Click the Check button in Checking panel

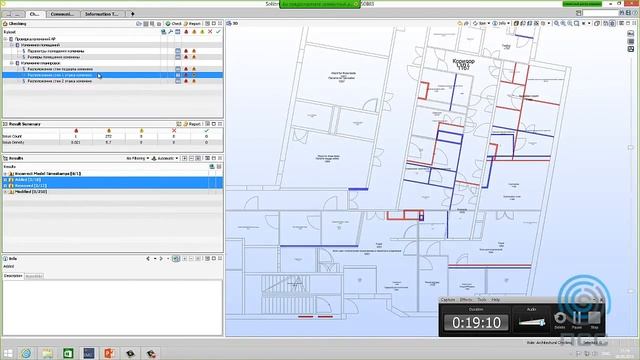[173, 24]
